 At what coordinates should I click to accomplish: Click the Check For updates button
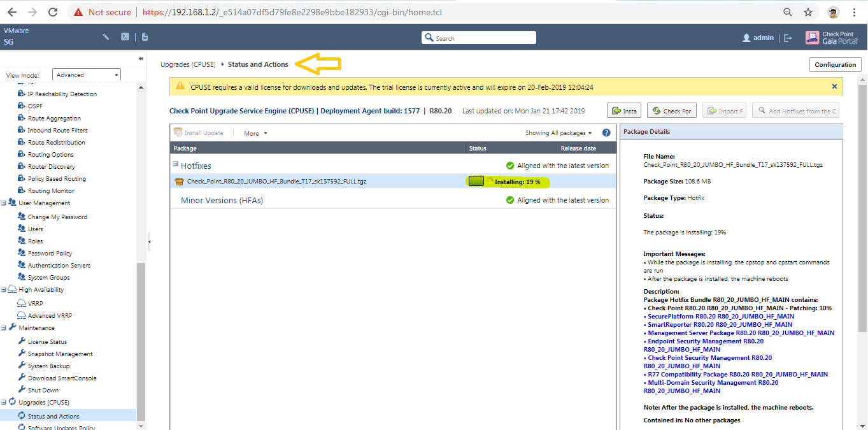pos(672,111)
